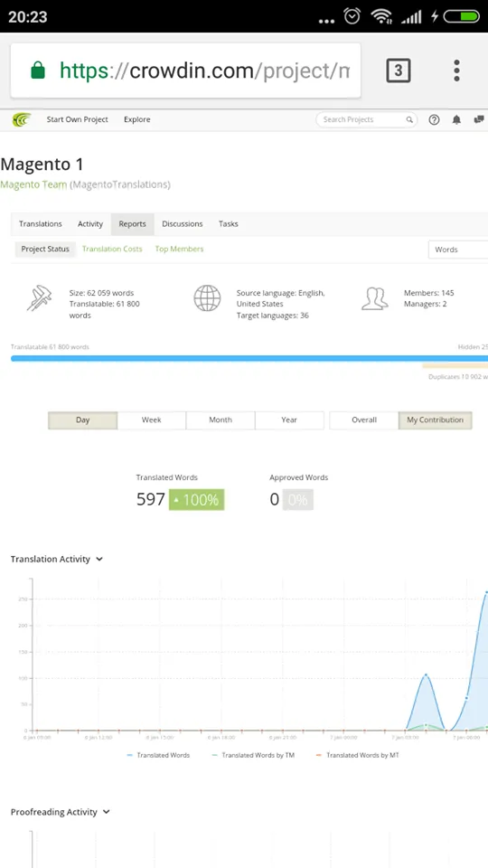Open the Translation Costs report
This screenshot has width=488, height=868.
pos(112,250)
